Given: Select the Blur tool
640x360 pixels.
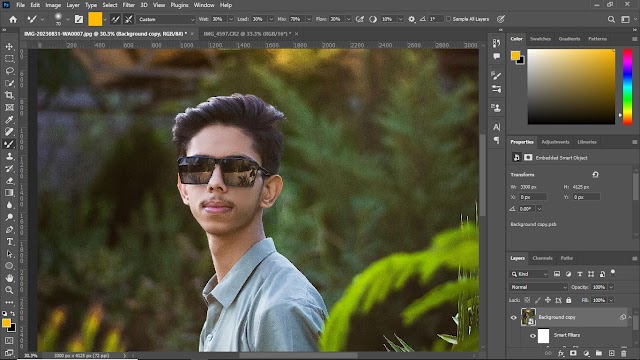Looking at the screenshot, I should 9,205.
